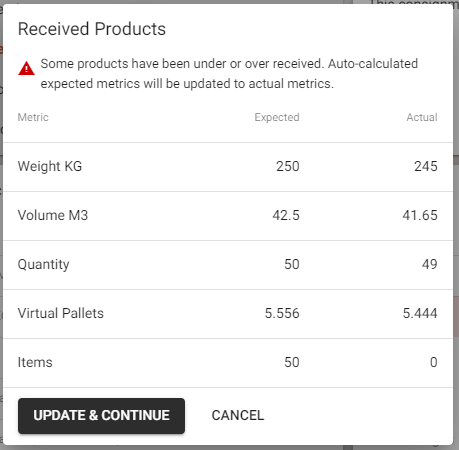This screenshot has width=459, height=450.
Task: Click the Quantity row label
Action: tap(43, 265)
